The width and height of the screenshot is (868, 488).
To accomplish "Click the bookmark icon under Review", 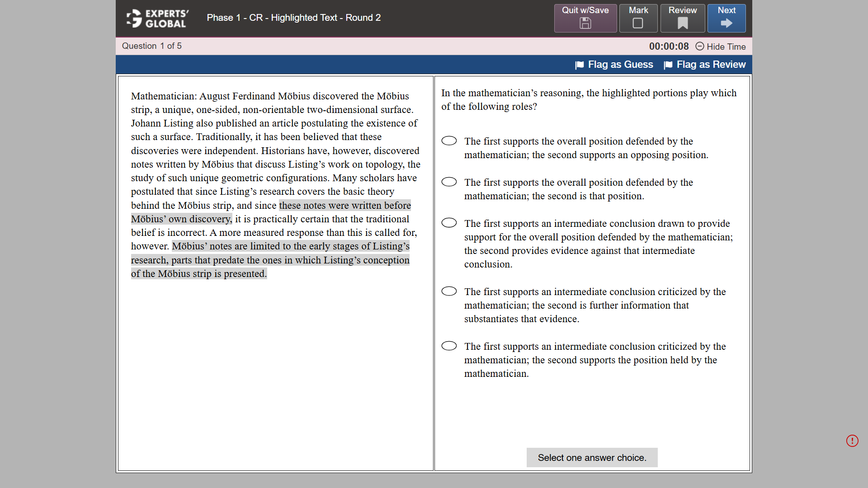I will tap(682, 23).
